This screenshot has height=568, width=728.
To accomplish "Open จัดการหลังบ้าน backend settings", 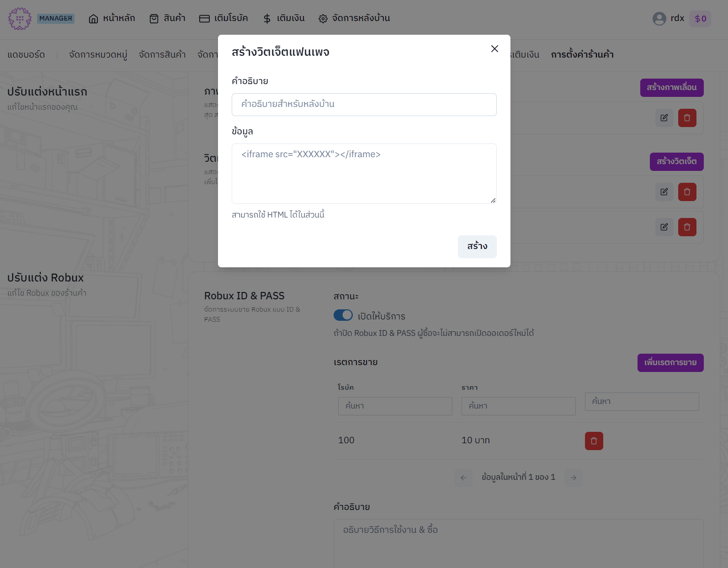I will 354,18.
